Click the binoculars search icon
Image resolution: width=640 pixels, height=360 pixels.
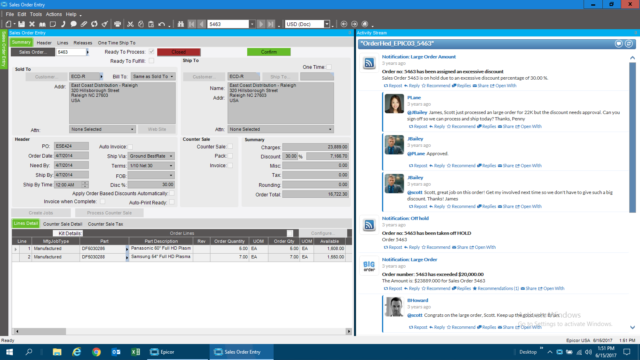181,24
